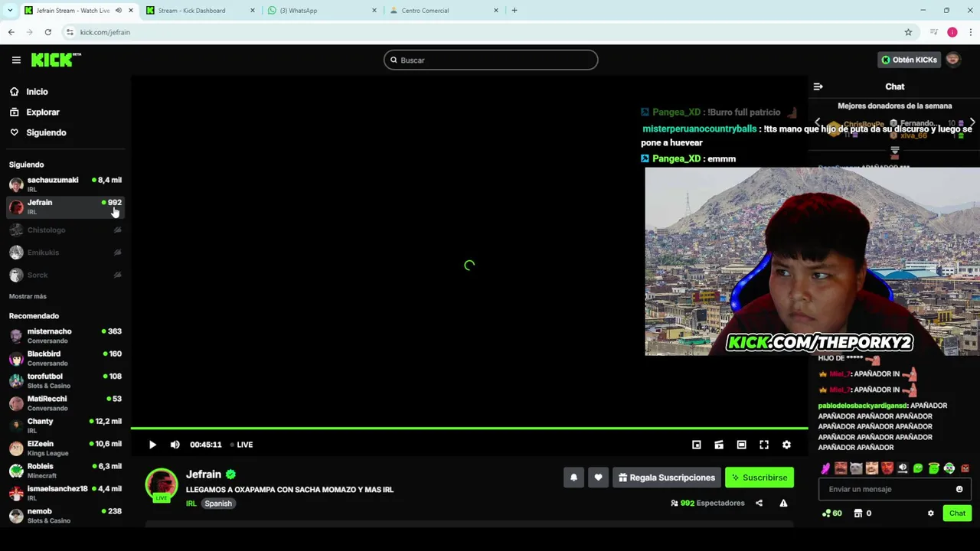Image resolution: width=980 pixels, height=551 pixels.
Task: Open chat settings gear
Action: 931,514
